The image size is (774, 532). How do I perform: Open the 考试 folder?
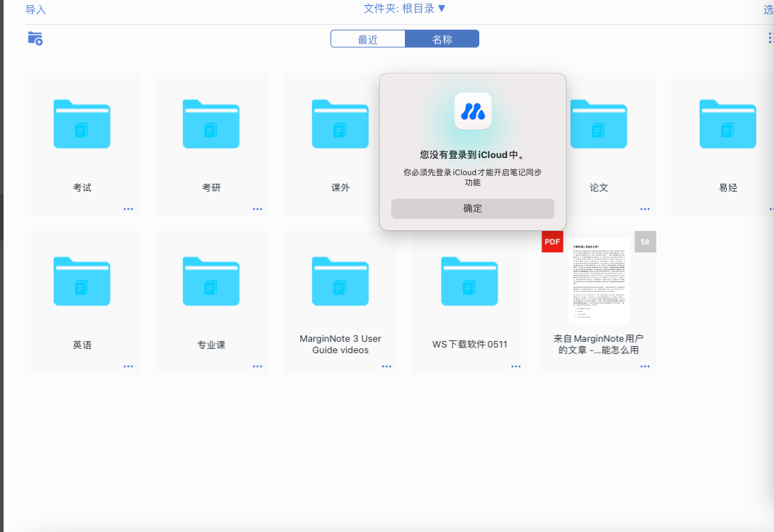point(82,124)
